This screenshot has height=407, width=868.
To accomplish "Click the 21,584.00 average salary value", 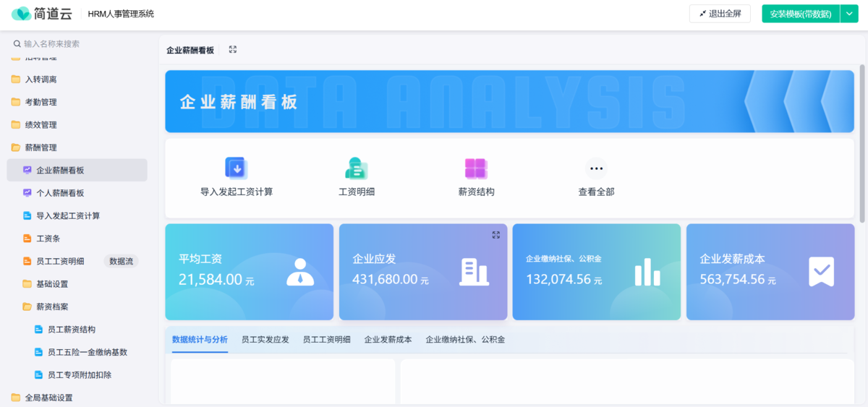I will tap(210, 279).
